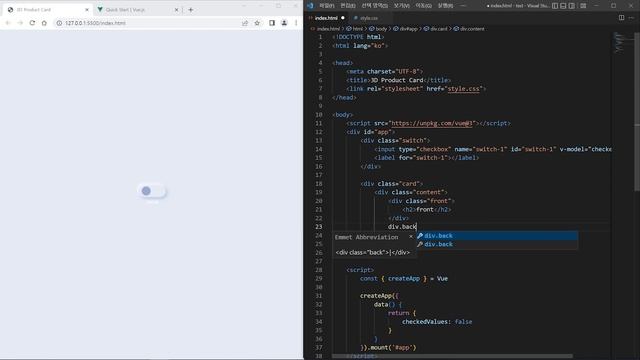The image size is (640, 360).
Task: Open the browser profile icon
Action: click(284, 23)
